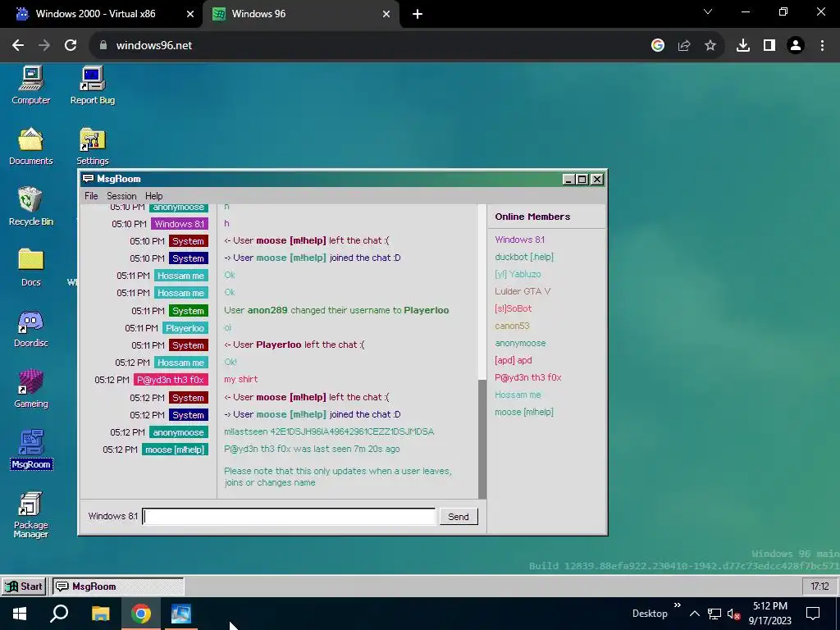Open the Help menu in MsgRoom

tap(153, 196)
